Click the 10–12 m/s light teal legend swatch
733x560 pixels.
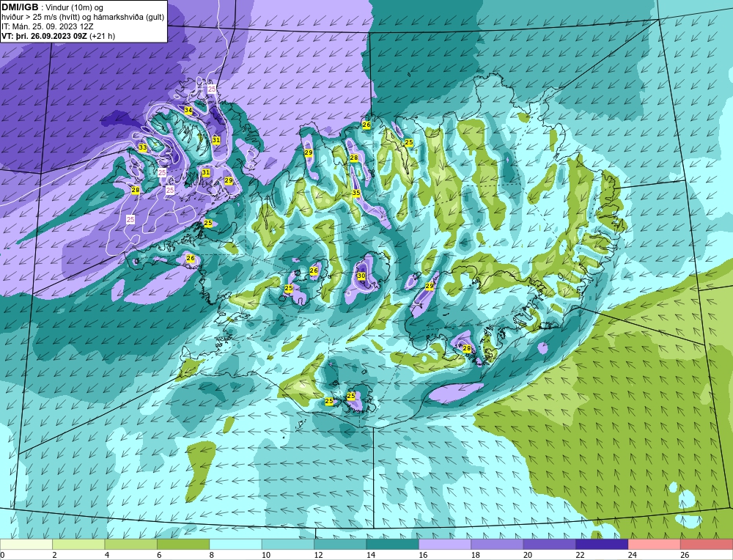coord(288,544)
